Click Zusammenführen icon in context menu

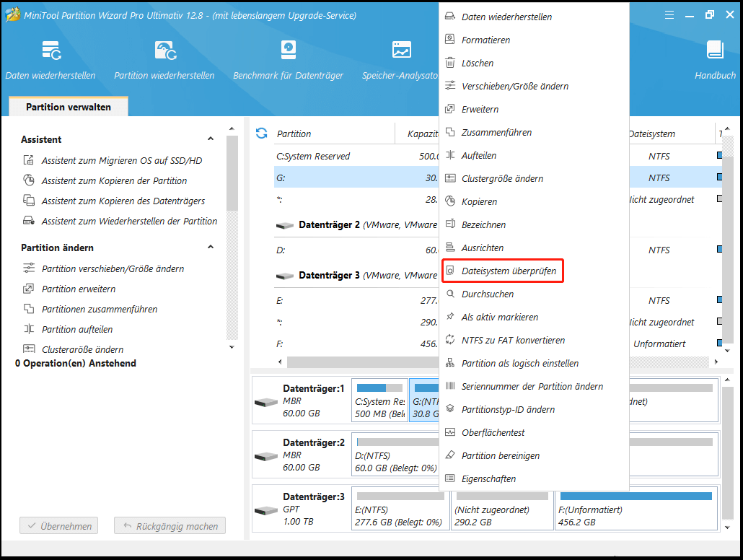(x=450, y=132)
